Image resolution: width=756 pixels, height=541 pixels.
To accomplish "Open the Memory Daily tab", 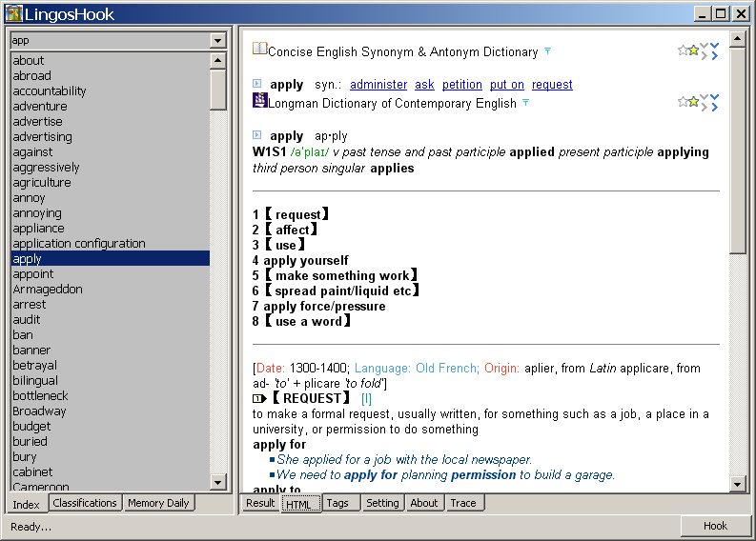I will [158, 503].
